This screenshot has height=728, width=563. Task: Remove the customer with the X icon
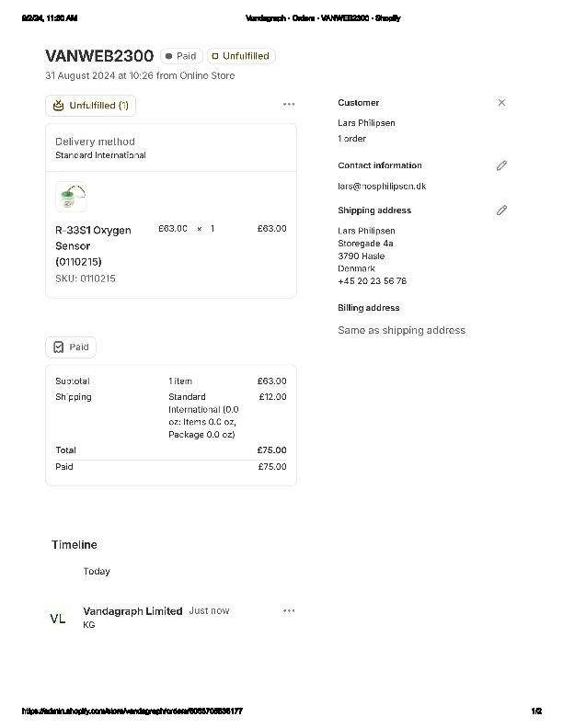pyautogui.click(x=501, y=103)
